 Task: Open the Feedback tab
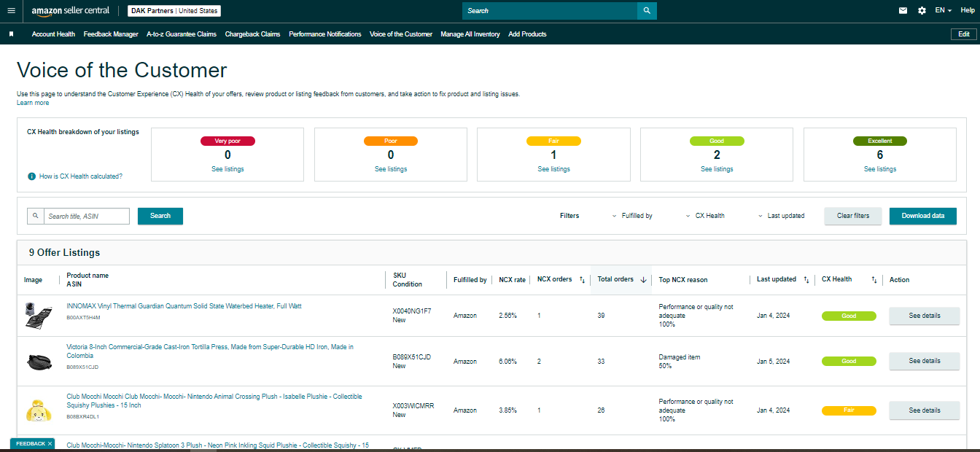pos(31,443)
